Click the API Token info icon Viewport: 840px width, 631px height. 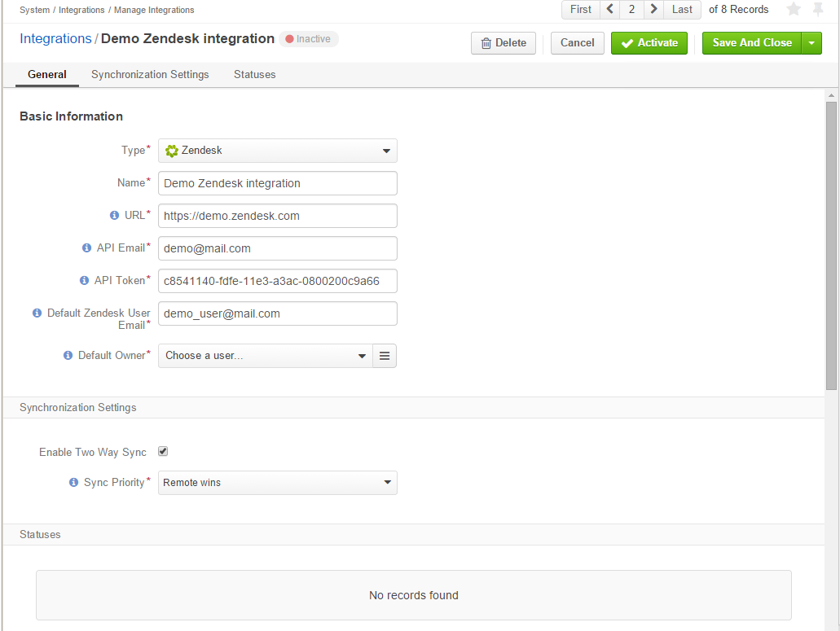pyautogui.click(x=84, y=280)
